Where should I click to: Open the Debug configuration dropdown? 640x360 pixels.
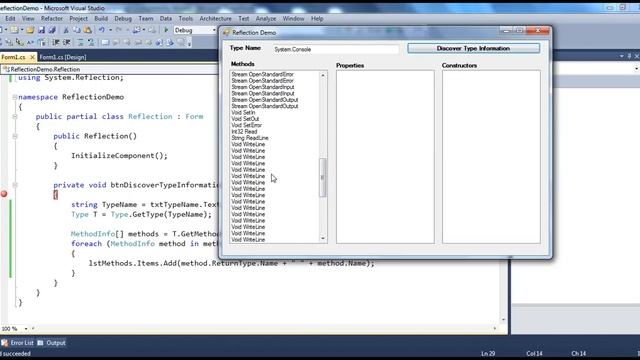click(214, 30)
